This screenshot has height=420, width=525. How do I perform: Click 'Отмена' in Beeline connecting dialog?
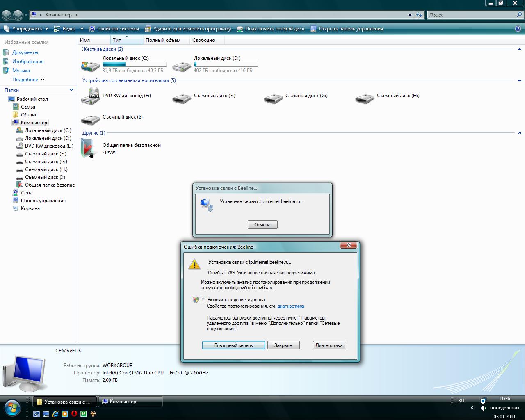(262, 225)
